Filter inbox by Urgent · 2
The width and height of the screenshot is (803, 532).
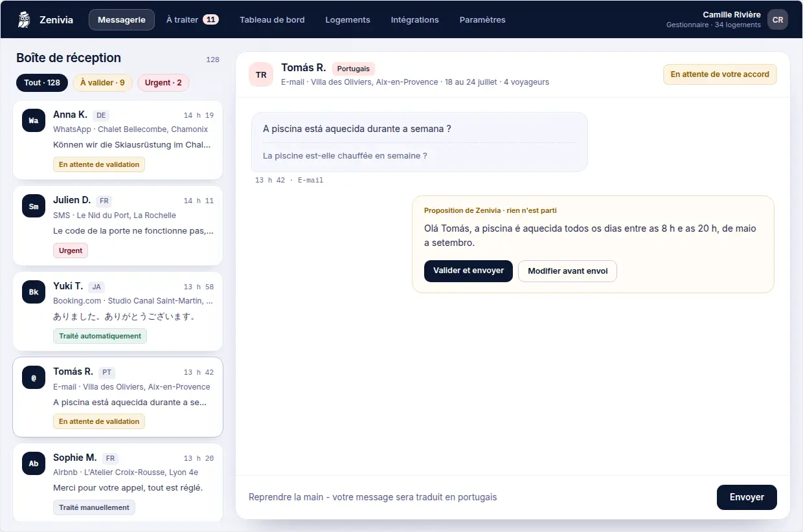click(x=163, y=83)
